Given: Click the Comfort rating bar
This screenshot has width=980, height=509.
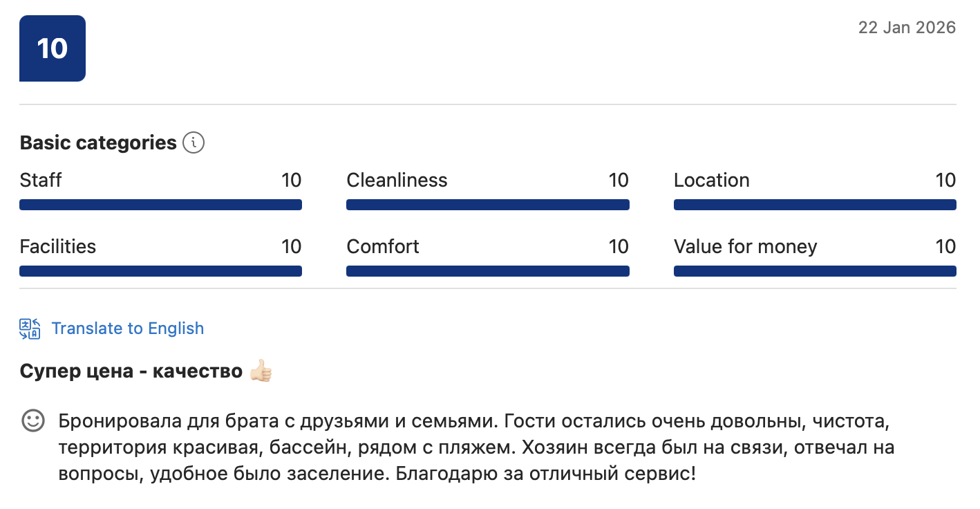Looking at the screenshot, I should pyautogui.click(x=488, y=271).
